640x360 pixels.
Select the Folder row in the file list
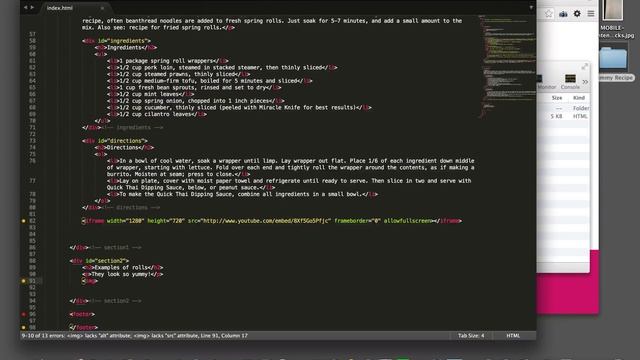click(x=564, y=108)
